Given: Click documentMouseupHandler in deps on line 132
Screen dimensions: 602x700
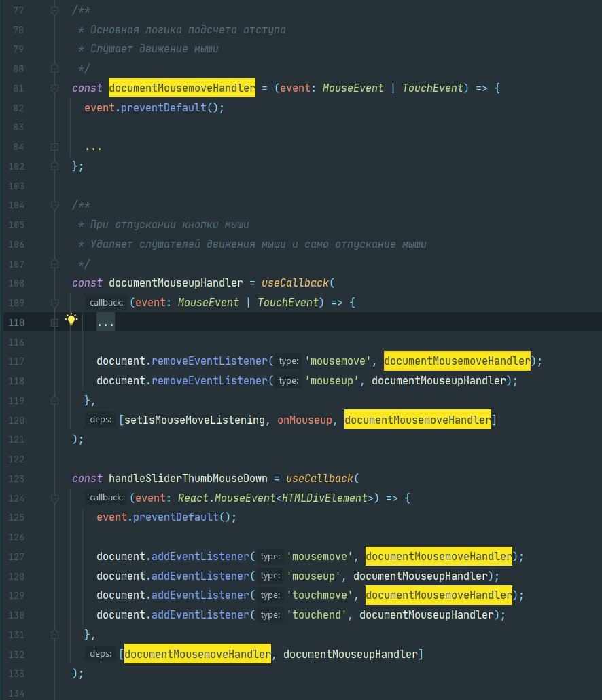Looking at the screenshot, I should pyautogui.click(x=351, y=654).
